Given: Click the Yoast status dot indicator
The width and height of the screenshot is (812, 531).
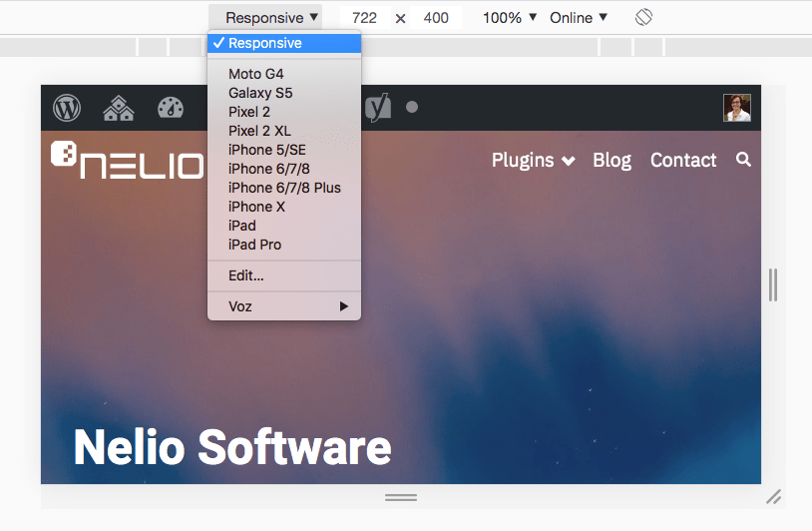Looking at the screenshot, I should pyautogui.click(x=412, y=107).
